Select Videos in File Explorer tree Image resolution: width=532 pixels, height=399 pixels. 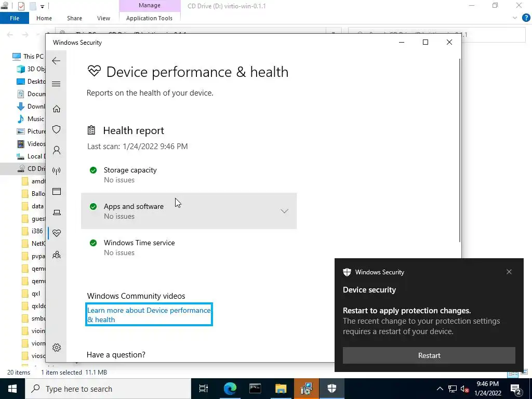[x=31, y=144]
